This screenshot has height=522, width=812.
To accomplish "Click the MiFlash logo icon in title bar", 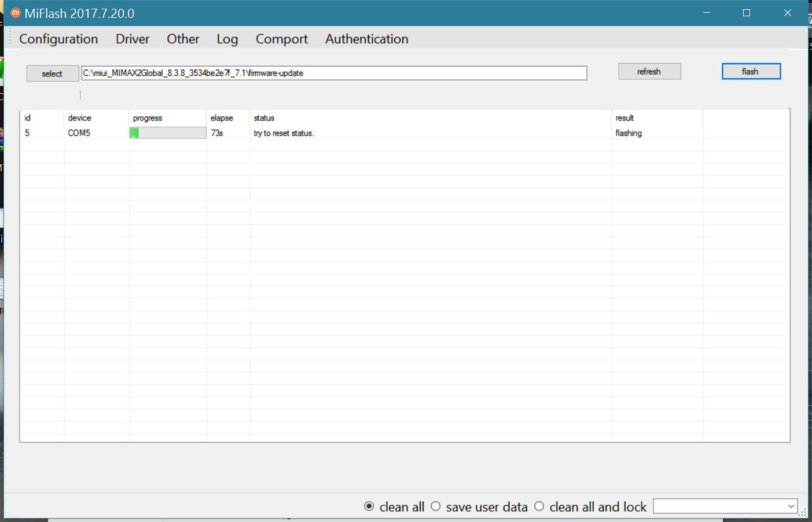I will [x=16, y=13].
